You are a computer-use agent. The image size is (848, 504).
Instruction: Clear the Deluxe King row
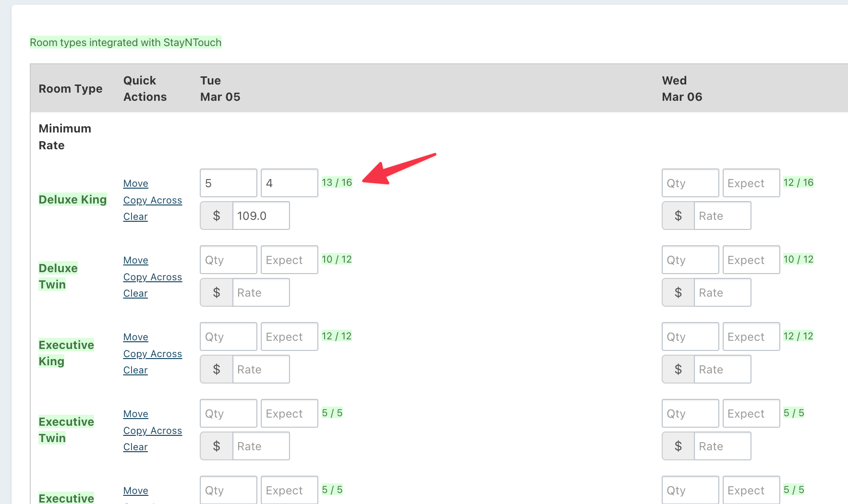135,216
